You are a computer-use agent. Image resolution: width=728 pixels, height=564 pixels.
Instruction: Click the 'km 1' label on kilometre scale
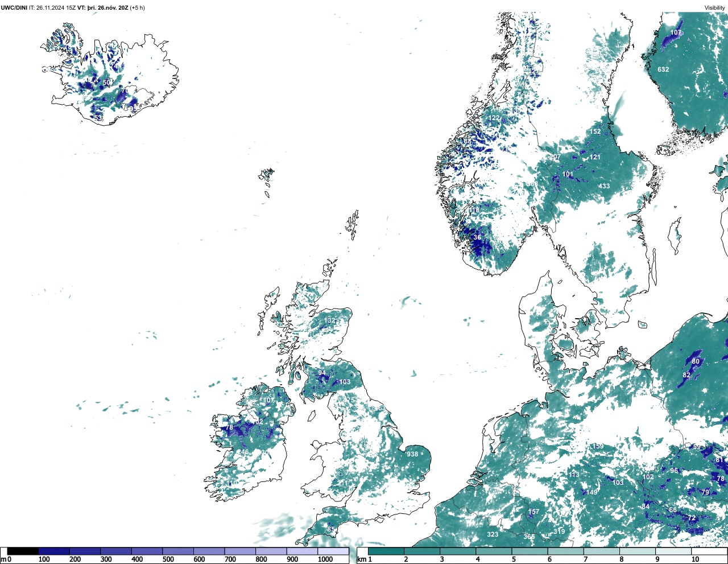[365, 560]
